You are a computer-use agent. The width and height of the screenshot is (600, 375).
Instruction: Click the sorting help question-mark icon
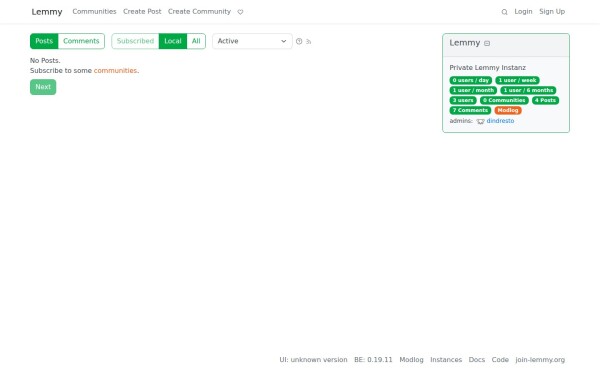pyautogui.click(x=299, y=41)
